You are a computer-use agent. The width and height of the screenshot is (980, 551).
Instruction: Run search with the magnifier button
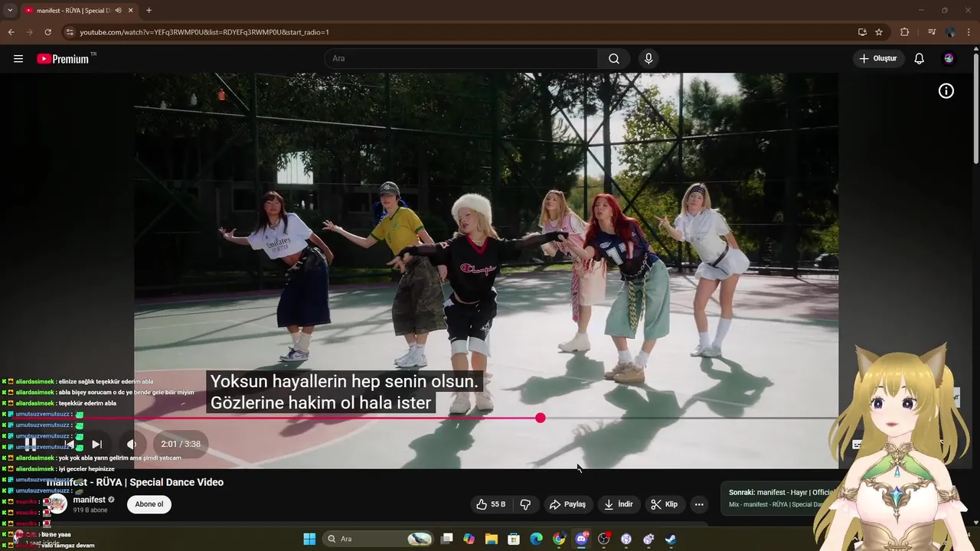pos(614,59)
